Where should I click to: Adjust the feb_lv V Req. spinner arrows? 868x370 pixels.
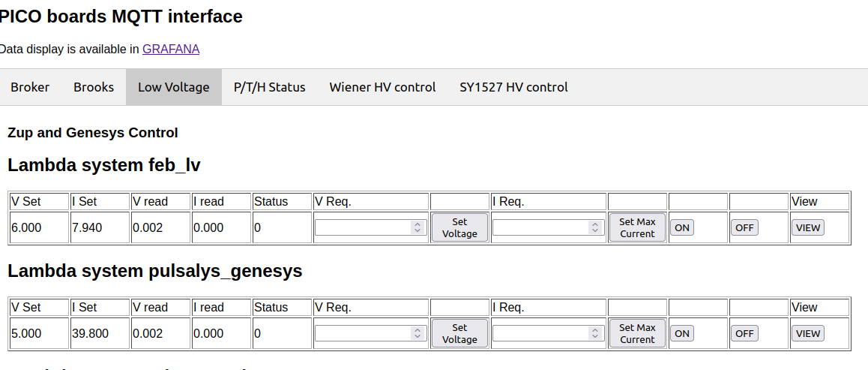418,227
